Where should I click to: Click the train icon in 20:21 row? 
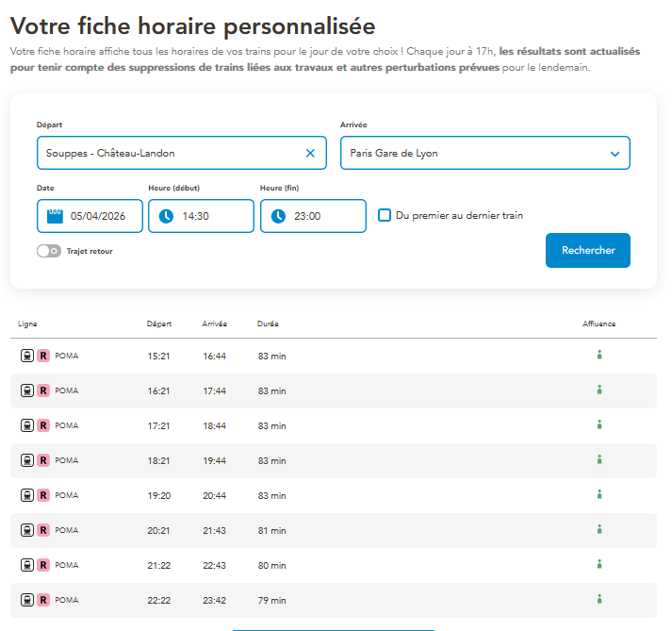click(27, 530)
